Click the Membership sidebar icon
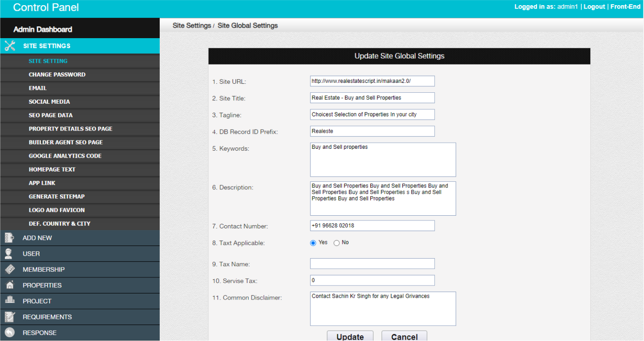The width and height of the screenshot is (644, 341). point(9,269)
